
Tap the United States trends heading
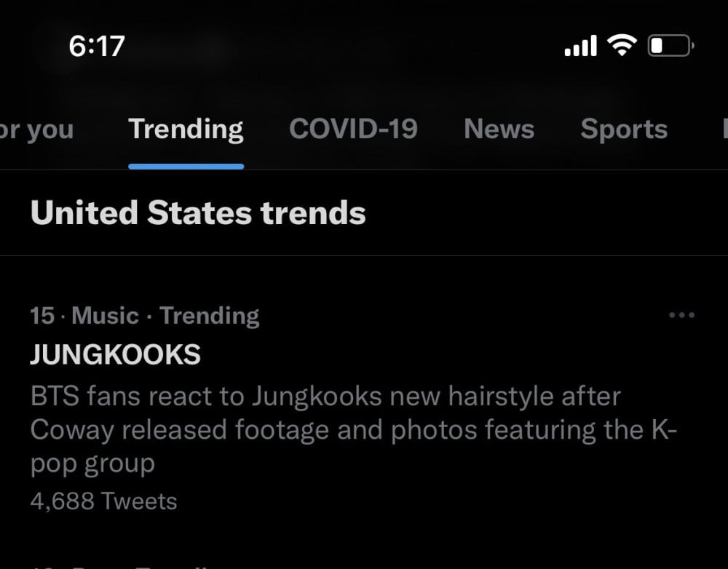(x=198, y=213)
